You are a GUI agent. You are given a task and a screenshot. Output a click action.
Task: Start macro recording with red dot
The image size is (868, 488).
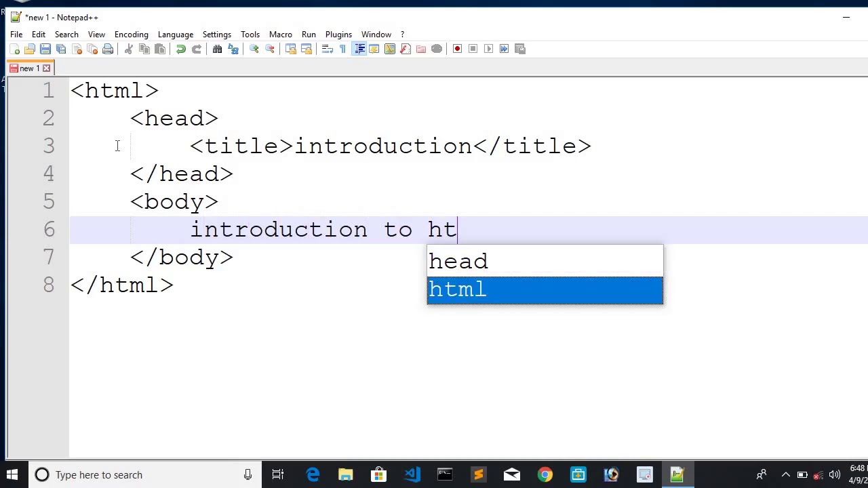tap(458, 49)
